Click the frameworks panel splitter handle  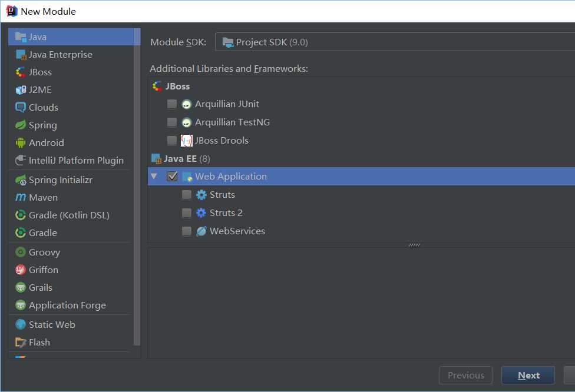pos(414,245)
